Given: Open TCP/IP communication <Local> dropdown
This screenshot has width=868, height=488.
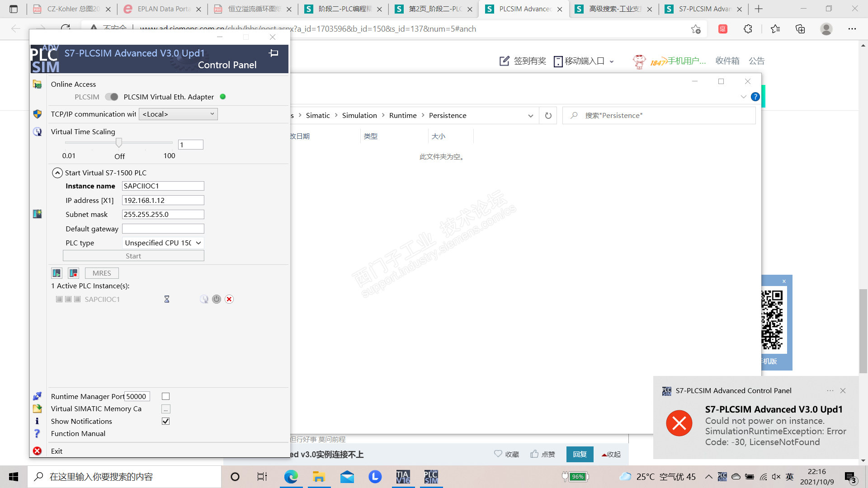Looking at the screenshot, I should click(178, 114).
